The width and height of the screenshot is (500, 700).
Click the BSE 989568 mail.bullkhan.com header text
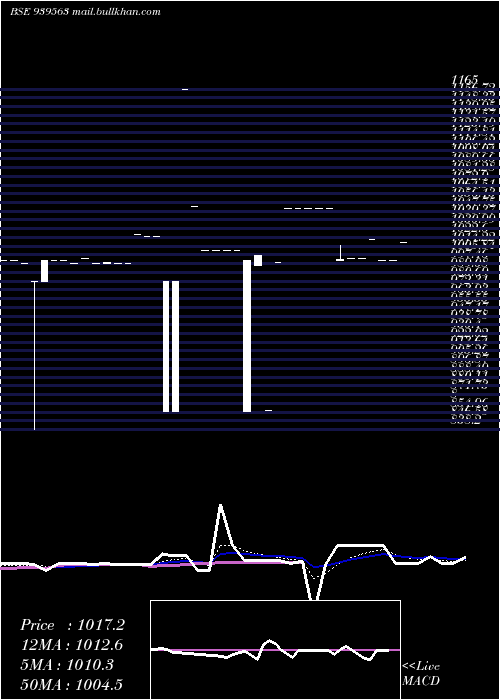click(85, 12)
